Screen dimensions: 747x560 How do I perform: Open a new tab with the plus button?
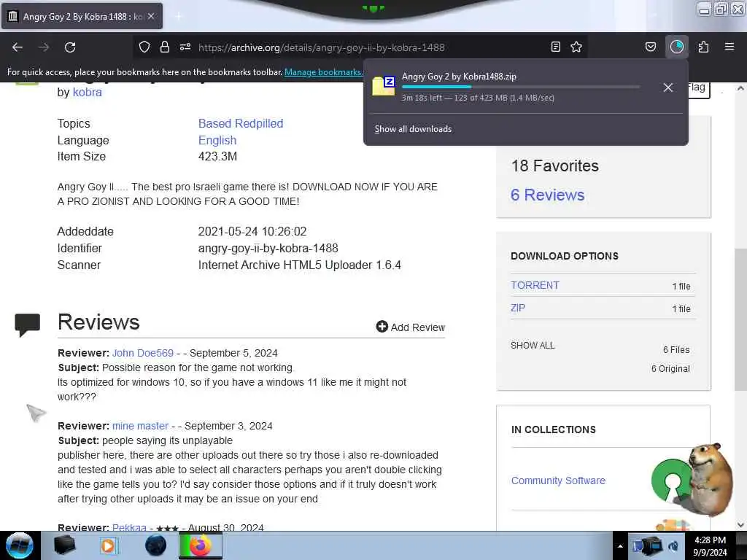click(x=179, y=16)
